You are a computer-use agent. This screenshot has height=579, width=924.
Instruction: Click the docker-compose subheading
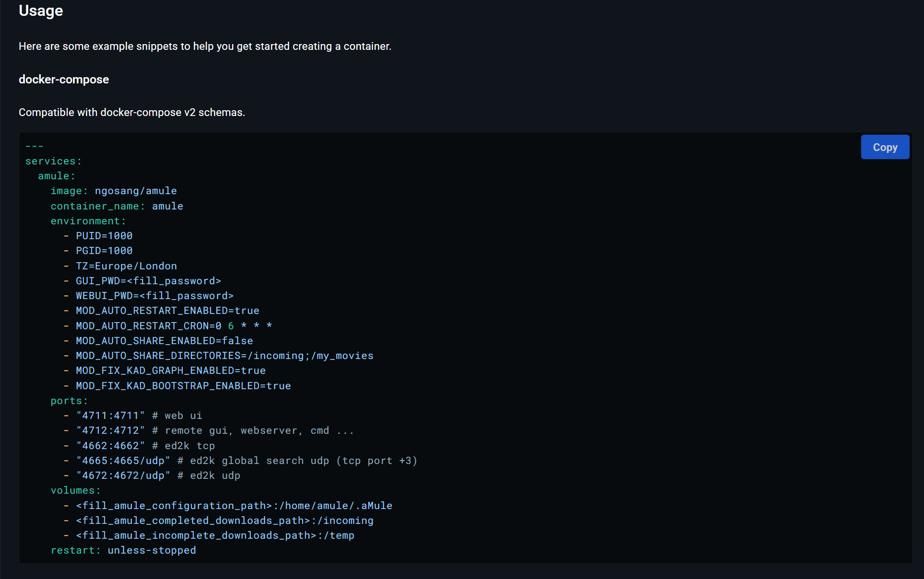tap(64, 80)
